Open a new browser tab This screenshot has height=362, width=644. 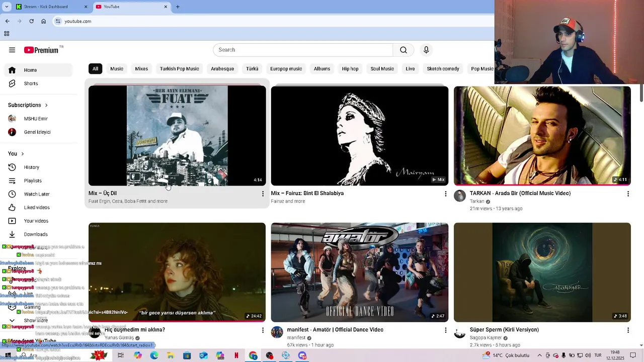pyautogui.click(x=178, y=7)
